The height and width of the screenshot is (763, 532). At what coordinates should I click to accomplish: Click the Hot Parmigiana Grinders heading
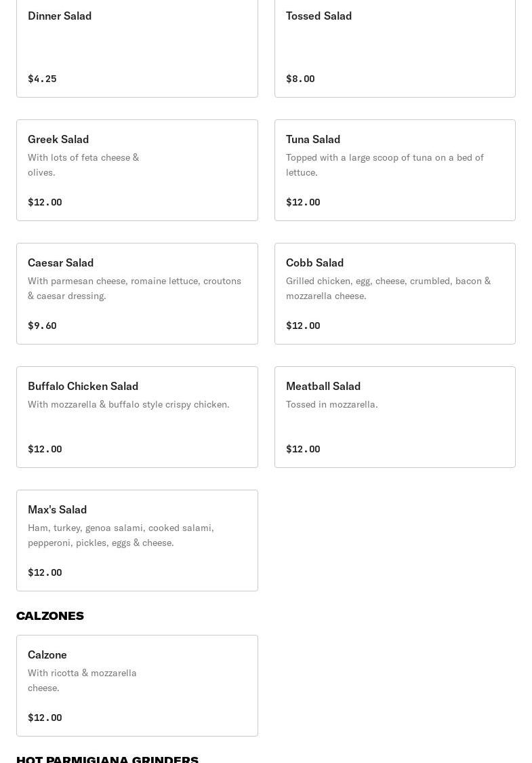pos(108,759)
